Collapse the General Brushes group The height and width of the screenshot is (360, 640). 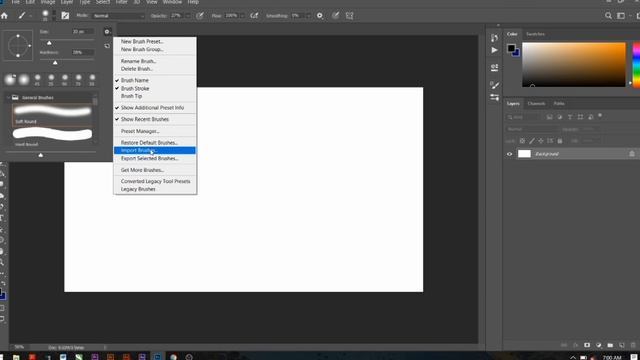point(9,98)
